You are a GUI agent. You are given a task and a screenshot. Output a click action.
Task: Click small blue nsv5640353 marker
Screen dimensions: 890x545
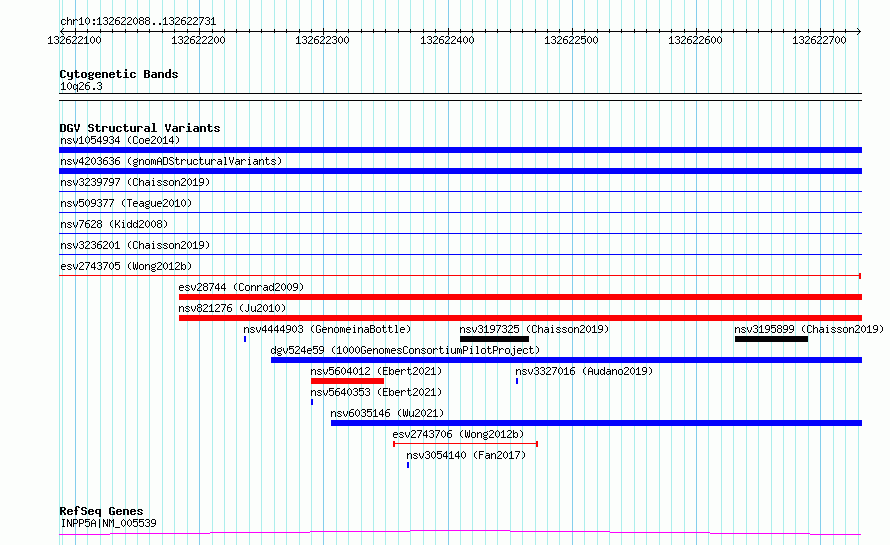312,402
